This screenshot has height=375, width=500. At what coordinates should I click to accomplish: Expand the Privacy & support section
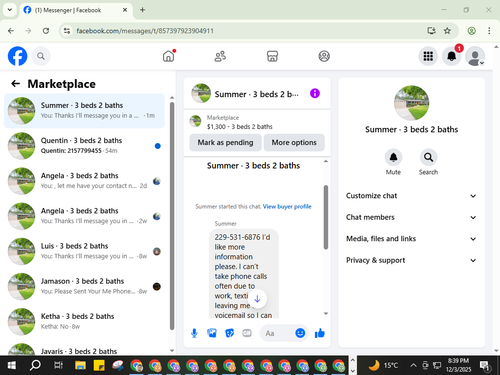[x=411, y=260]
